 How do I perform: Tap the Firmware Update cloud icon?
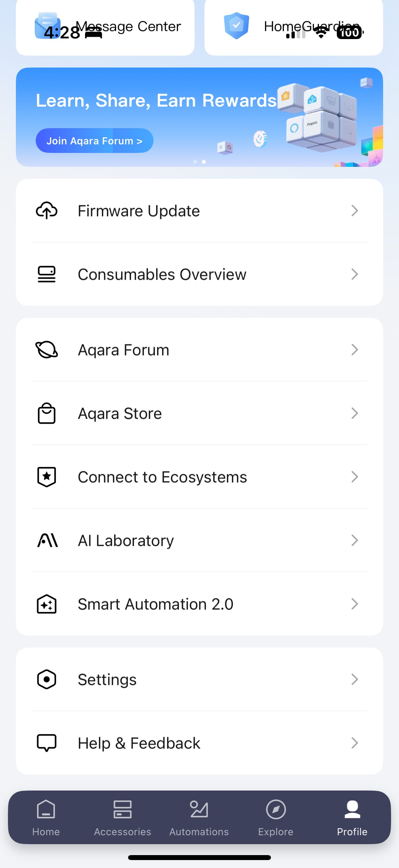[x=46, y=211]
